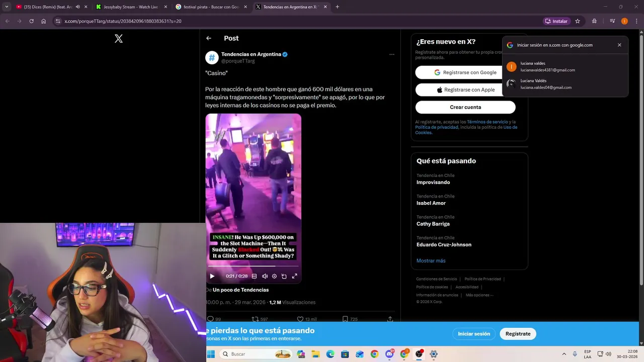Open the @porqueTTarg handle link
This screenshot has height=362, width=644.
click(238, 61)
